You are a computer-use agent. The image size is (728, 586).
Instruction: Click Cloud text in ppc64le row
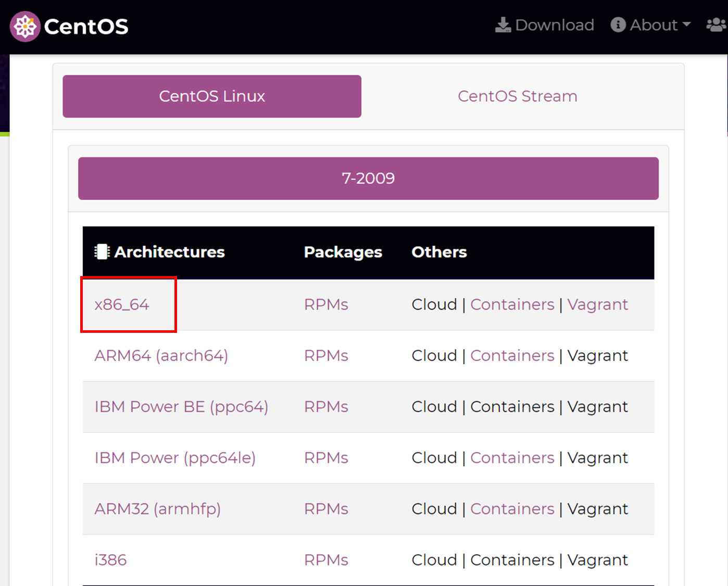[x=434, y=458]
